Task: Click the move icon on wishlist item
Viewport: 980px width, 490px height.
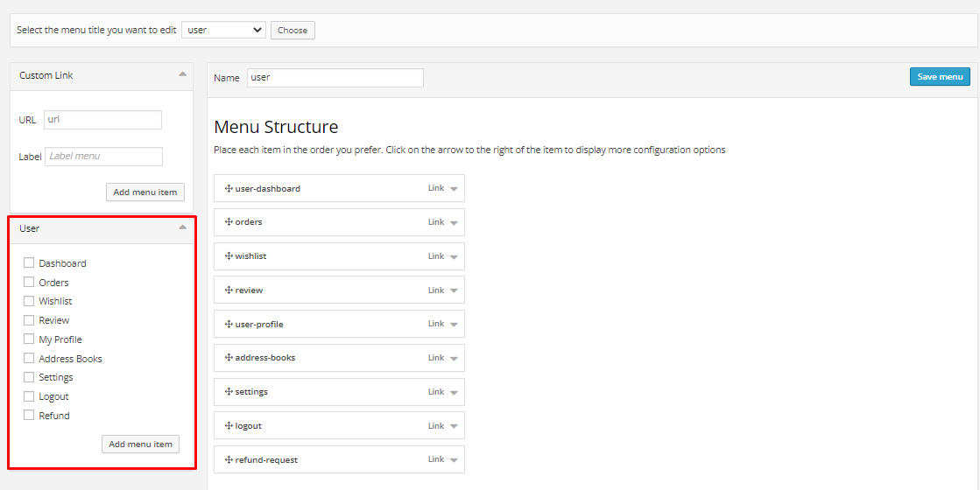Action: tap(229, 256)
